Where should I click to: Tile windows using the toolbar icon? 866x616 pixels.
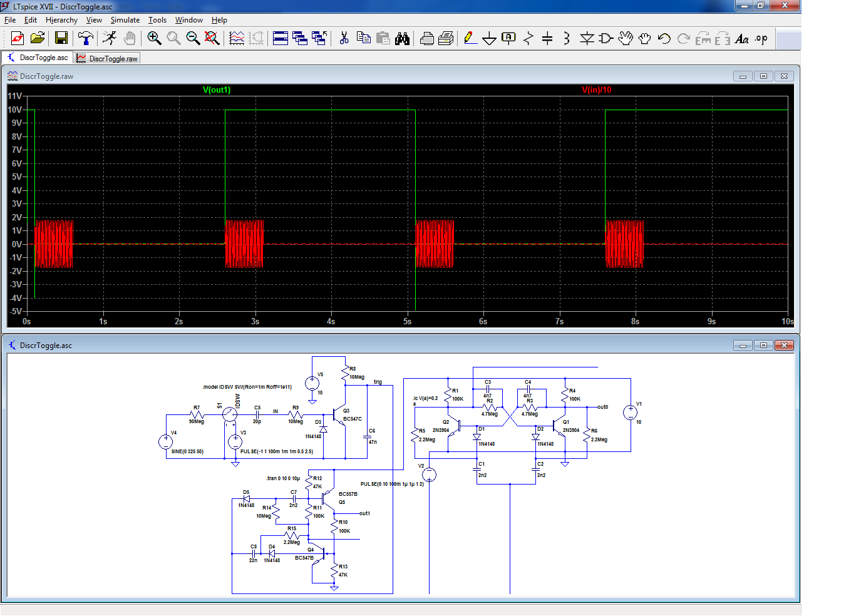point(281,38)
